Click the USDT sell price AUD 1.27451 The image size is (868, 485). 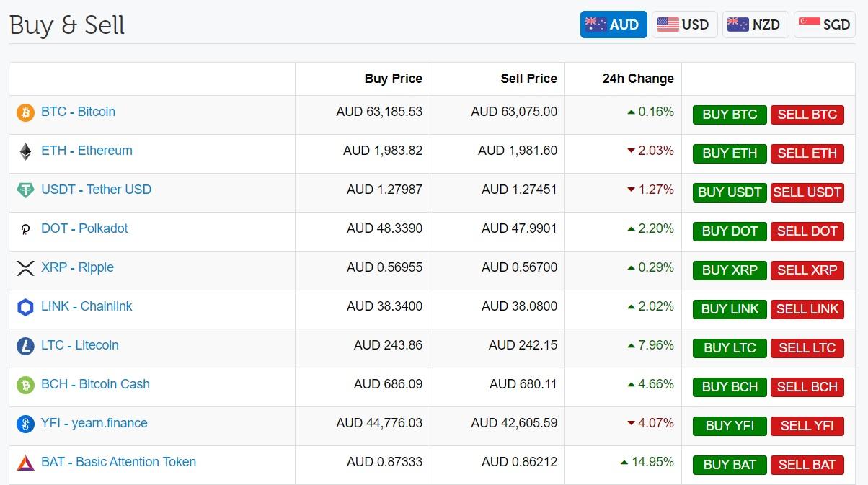[519, 190]
